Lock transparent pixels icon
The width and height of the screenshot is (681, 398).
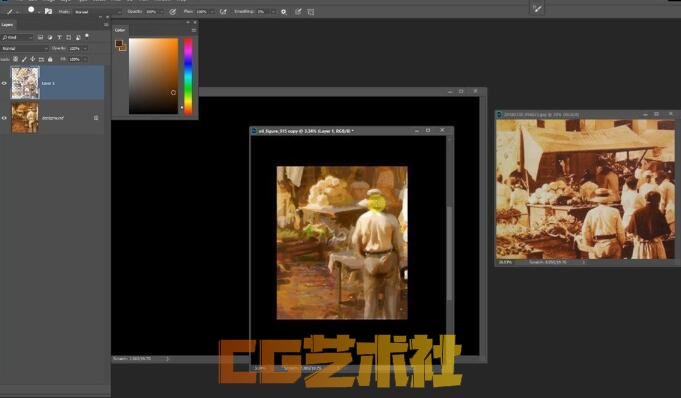pyautogui.click(x=16, y=59)
